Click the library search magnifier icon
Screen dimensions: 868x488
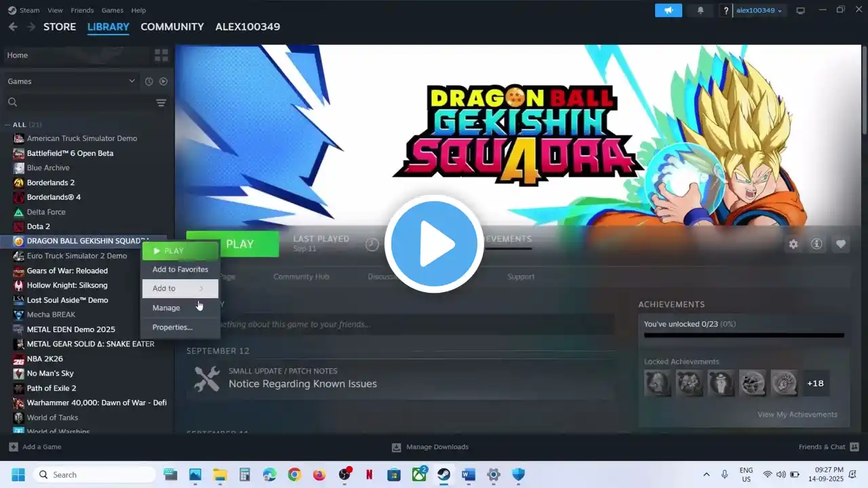[x=12, y=102]
